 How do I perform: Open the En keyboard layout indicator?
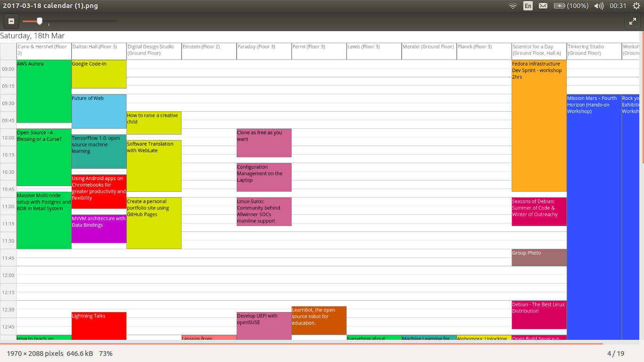[x=528, y=6]
